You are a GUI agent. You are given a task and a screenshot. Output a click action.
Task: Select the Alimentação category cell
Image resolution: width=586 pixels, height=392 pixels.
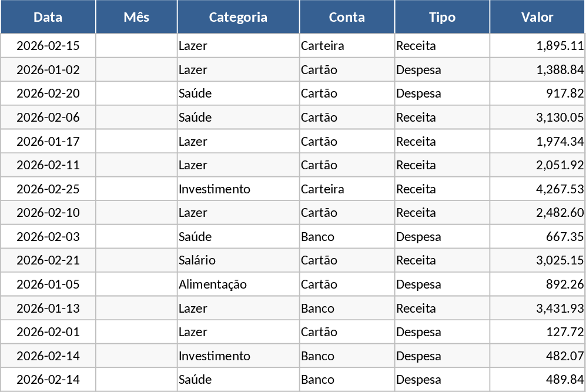(213, 284)
